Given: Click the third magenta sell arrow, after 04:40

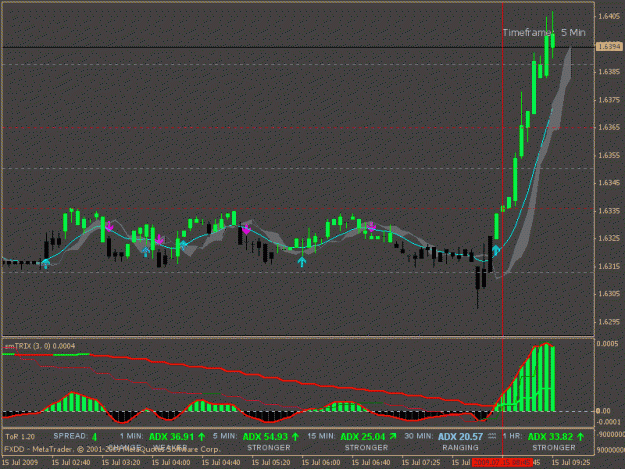Looking at the screenshot, I should coord(246,229).
